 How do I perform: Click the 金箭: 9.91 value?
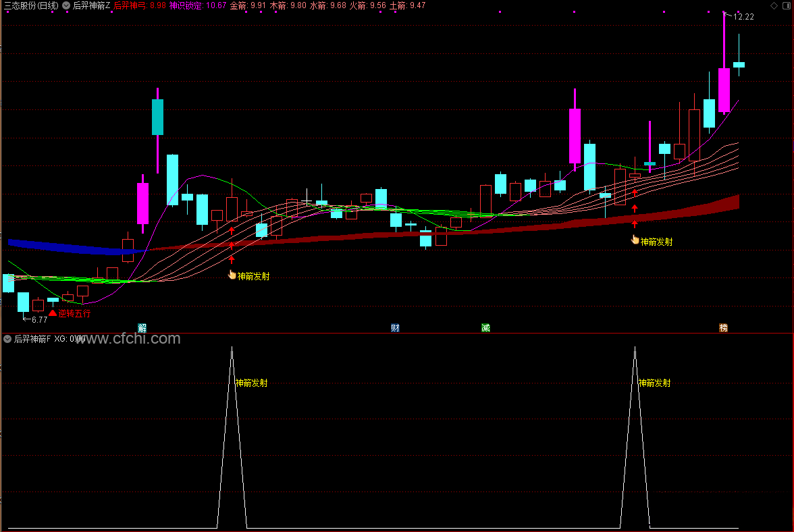coord(248,5)
